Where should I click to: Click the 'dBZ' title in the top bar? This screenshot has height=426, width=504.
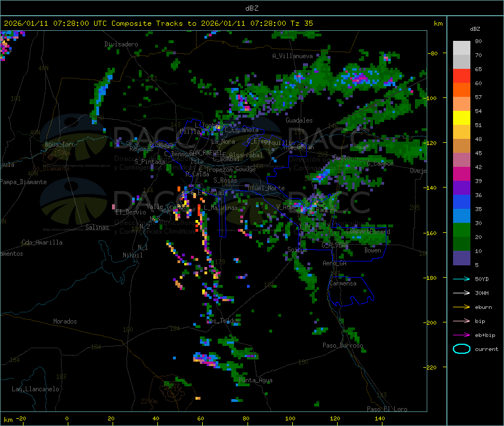point(251,8)
